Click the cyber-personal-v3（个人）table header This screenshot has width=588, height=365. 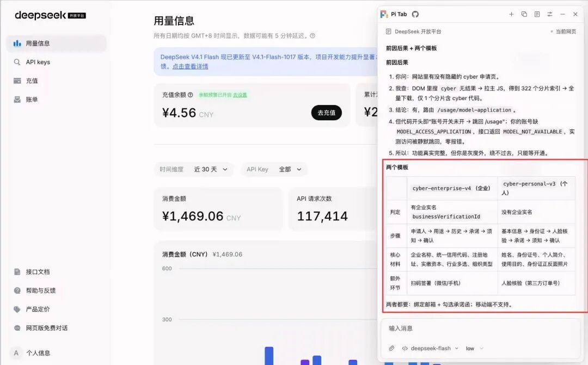pos(535,188)
